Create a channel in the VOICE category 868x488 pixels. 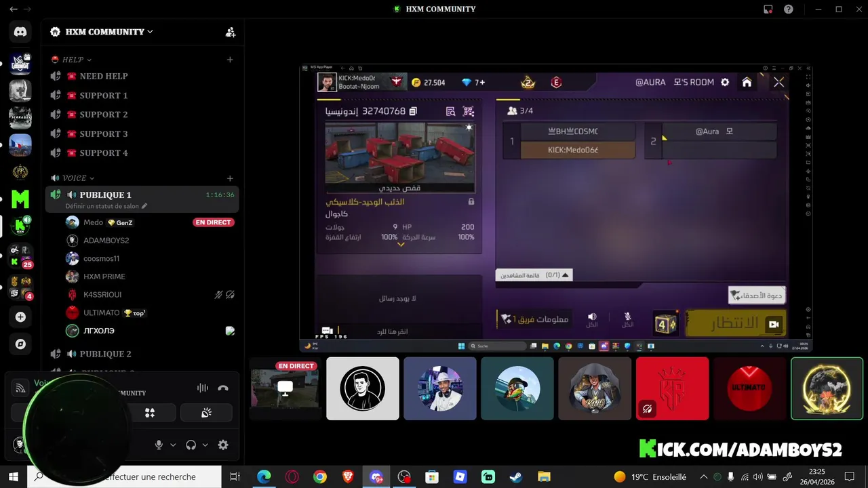[x=230, y=178]
